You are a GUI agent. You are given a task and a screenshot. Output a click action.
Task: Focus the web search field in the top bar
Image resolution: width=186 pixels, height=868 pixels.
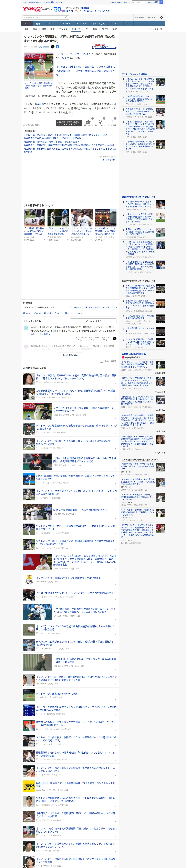(139, 2)
